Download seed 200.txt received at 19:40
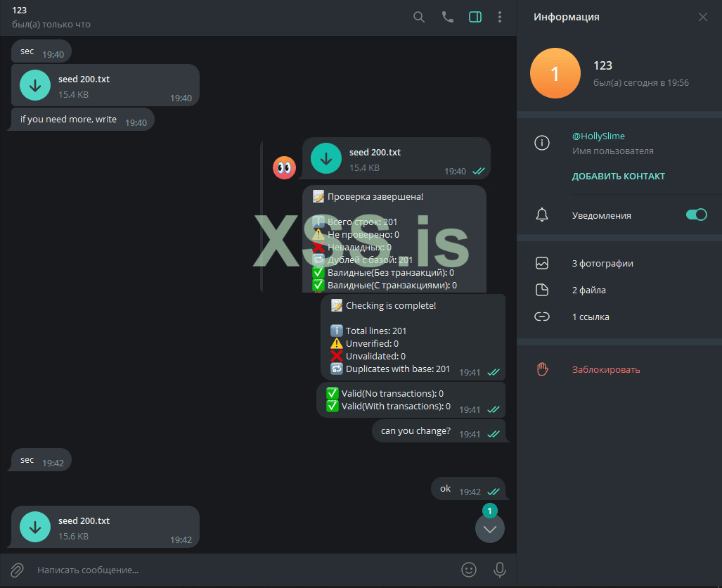This screenshot has width=722, height=588. (35, 85)
